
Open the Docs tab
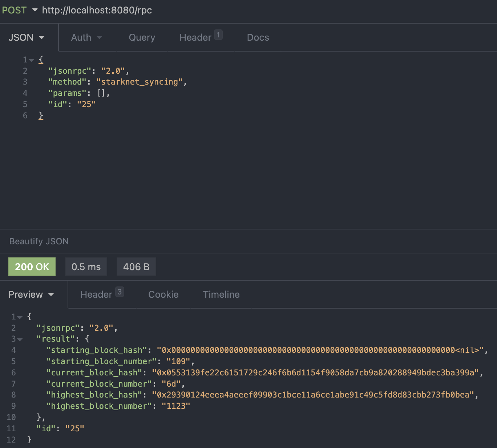(x=258, y=37)
